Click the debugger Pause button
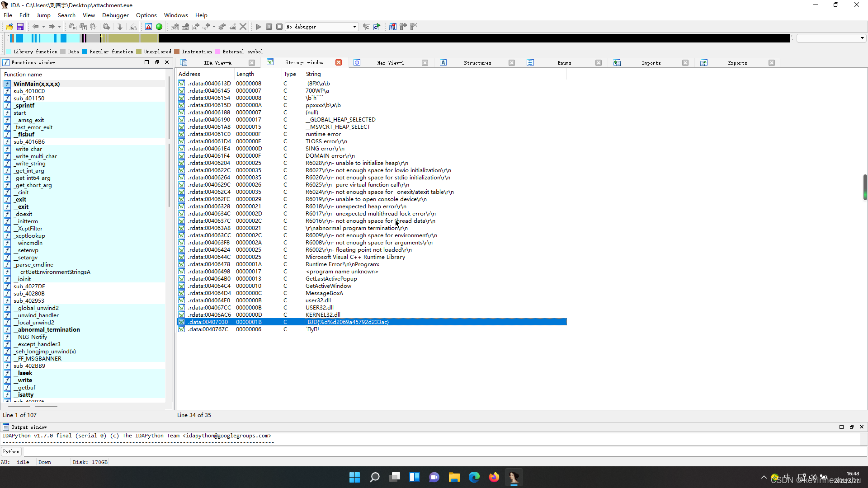868x488 pixels. point(269,27)
